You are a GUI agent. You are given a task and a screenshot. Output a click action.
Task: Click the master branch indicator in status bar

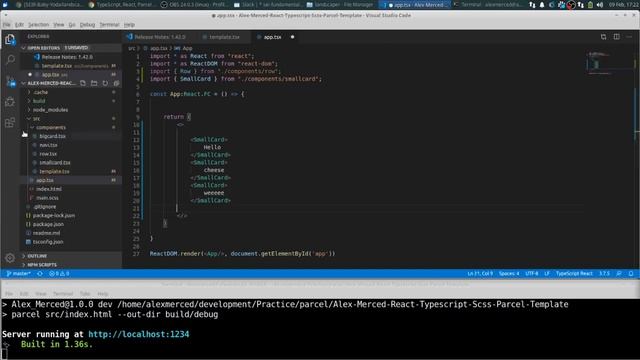18,273
